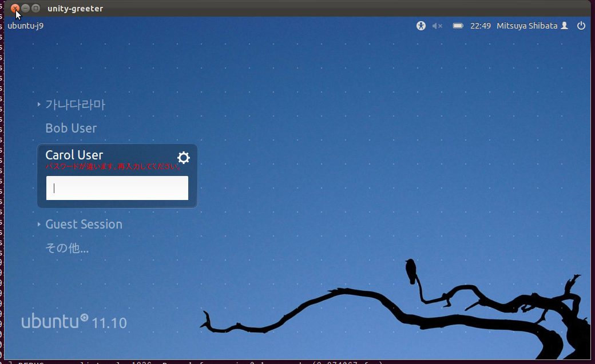595x364 pixels.
Task: Open the battery indicator
Action: pos(458,26)
